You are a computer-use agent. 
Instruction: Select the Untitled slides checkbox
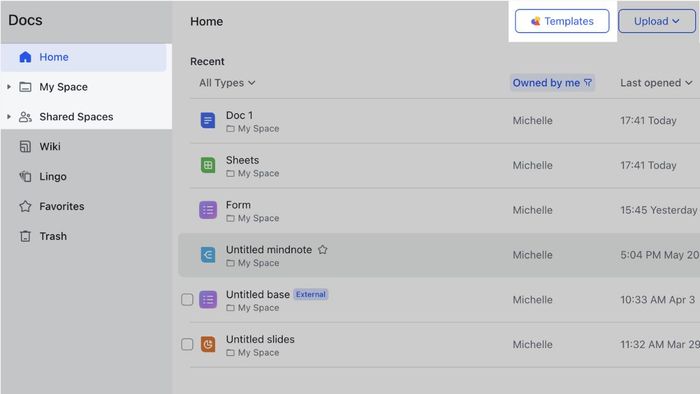tap(187, 344)
